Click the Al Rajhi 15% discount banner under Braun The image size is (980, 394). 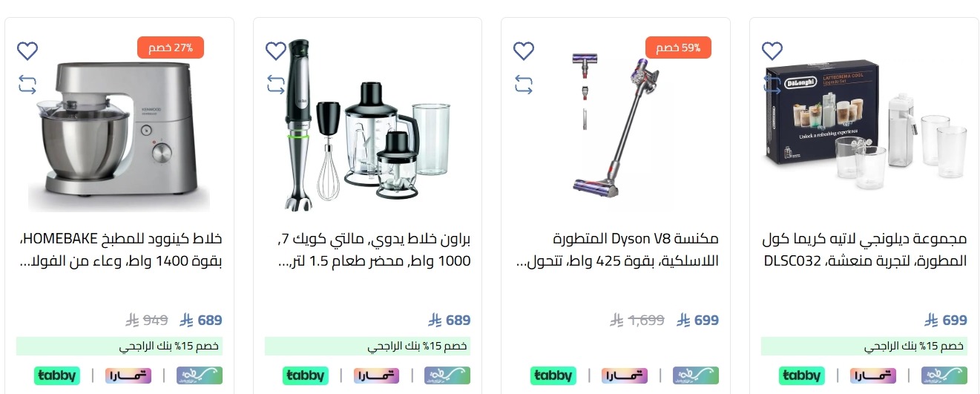click(367, 347)
